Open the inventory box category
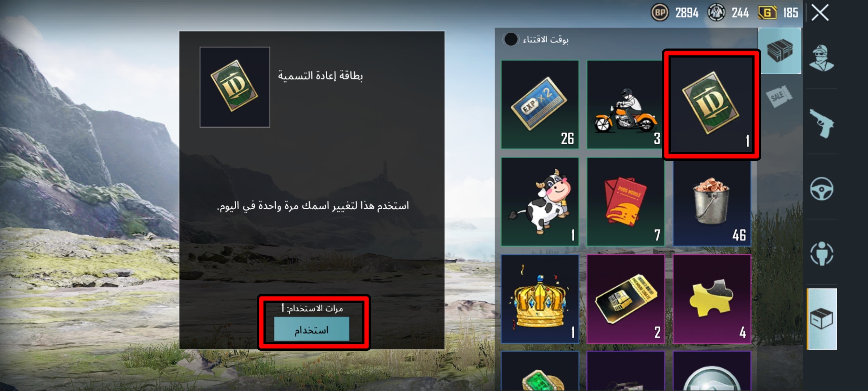 822,319
